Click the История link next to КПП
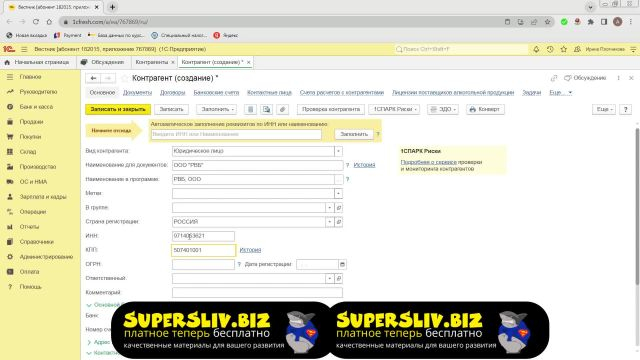This screenshot has height=360, width=640. coord(250,250)
